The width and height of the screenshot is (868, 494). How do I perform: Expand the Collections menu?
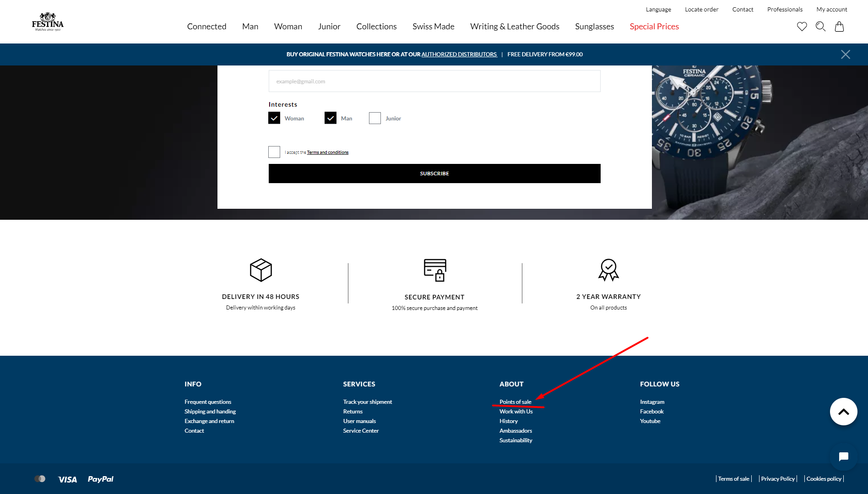point(376,27)
